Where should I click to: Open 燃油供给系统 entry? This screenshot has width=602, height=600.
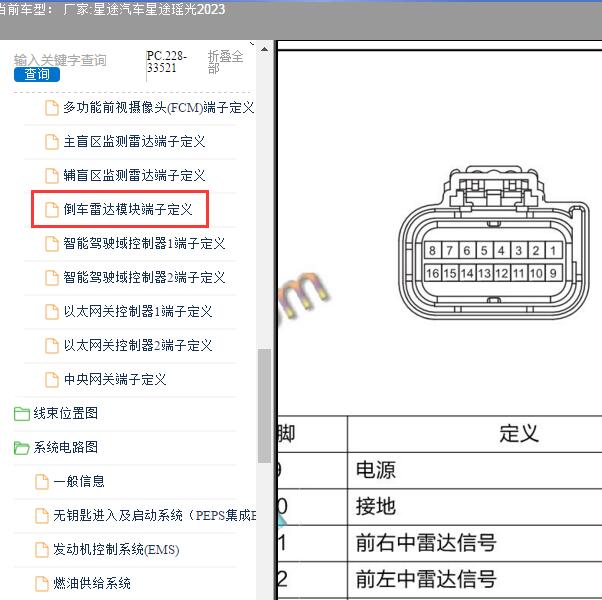[92, 583]
